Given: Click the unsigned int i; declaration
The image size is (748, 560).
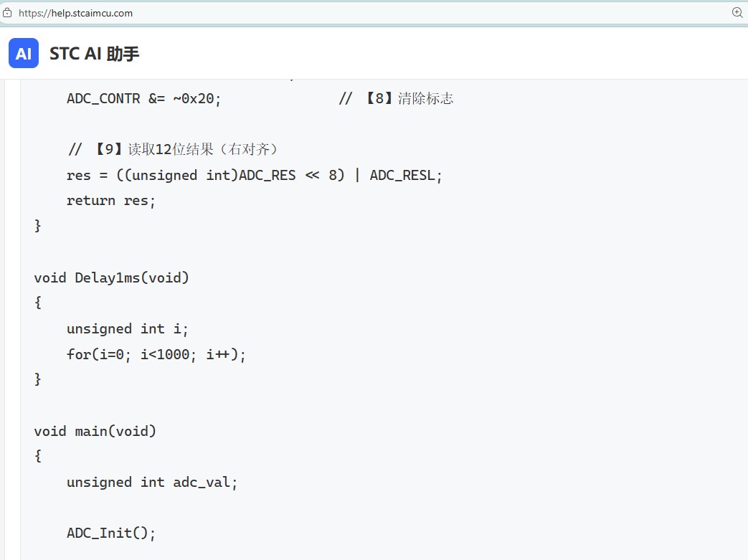Looking at the screenshot, I should (128, 329).
